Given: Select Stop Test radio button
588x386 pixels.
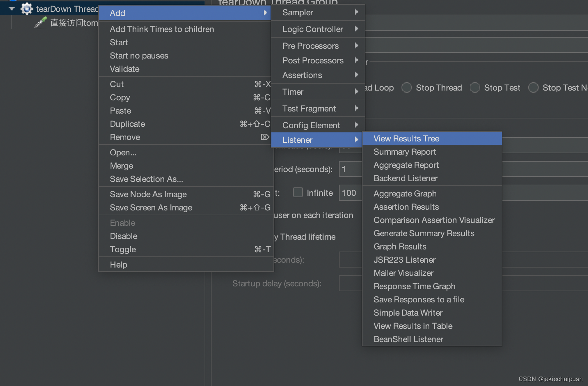Looking at the screenshot, I should point(475,87).
